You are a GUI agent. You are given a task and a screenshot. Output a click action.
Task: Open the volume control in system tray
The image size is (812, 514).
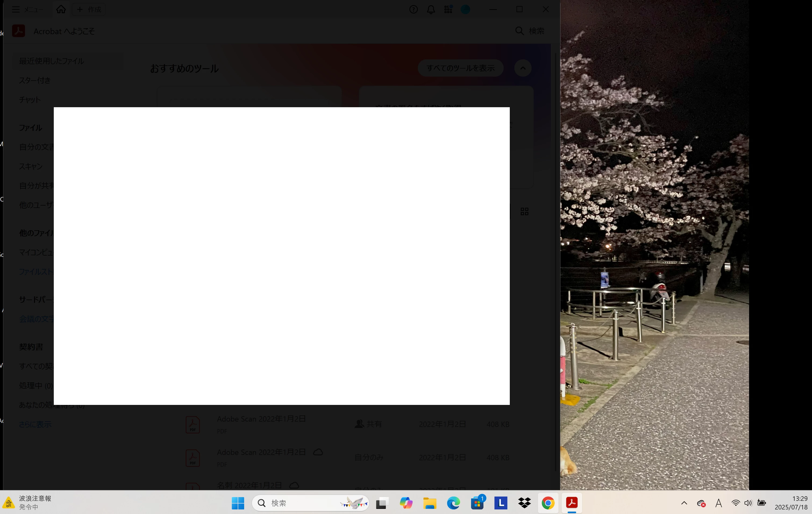(748, 503)
